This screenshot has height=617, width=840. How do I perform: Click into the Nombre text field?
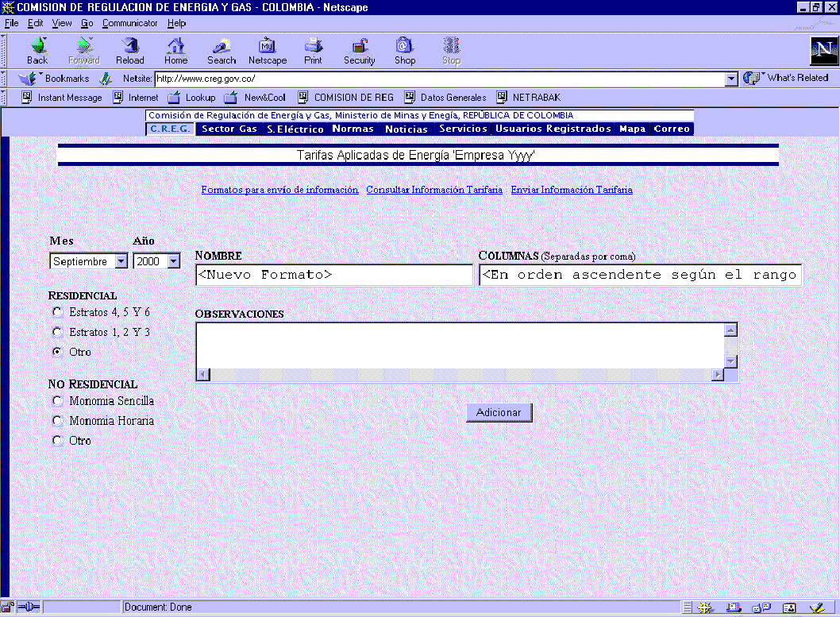pos(333,275)
